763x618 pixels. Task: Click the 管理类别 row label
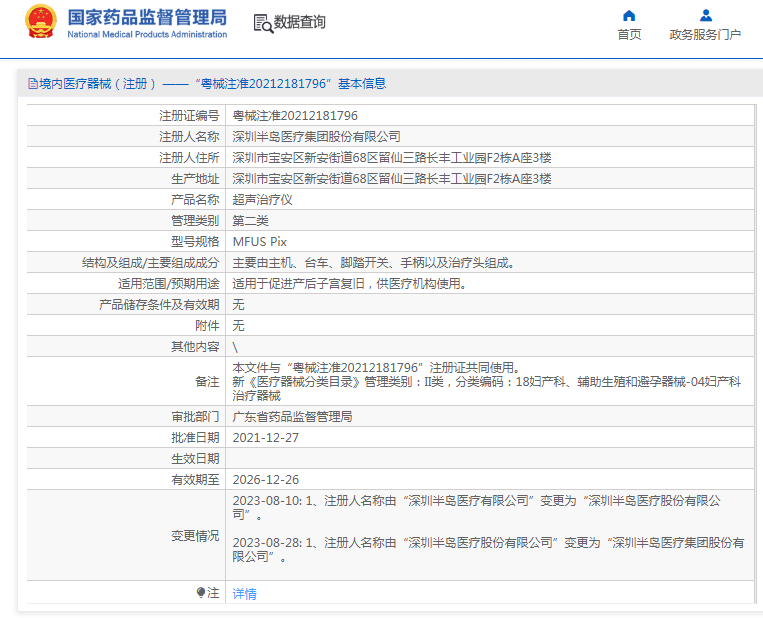195,220
